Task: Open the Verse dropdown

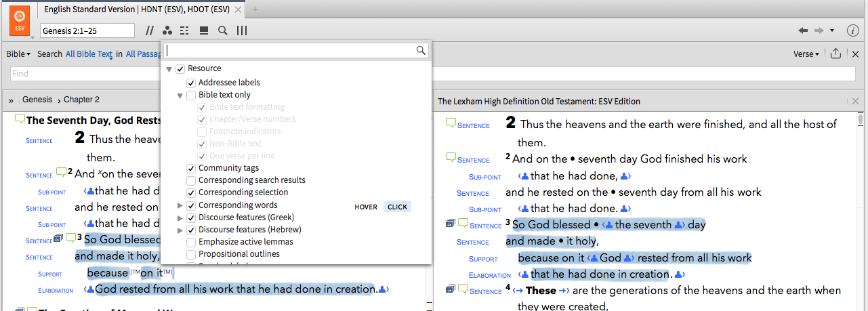Action: tap(806, 54)
